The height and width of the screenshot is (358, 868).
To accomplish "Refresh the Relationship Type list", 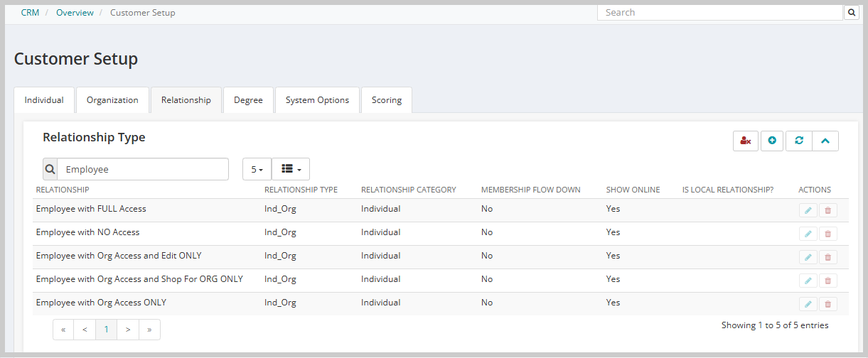I will pos(798,141).
